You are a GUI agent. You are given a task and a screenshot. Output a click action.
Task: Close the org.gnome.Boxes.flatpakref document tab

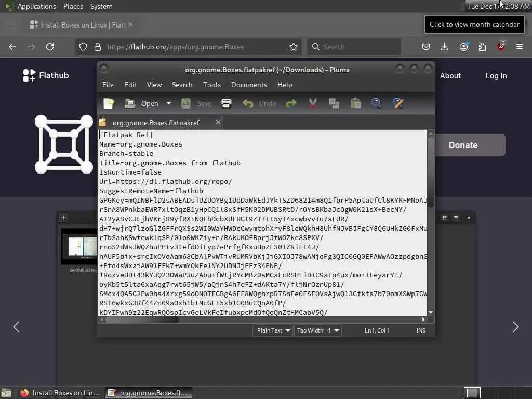[x=218, y=122]
